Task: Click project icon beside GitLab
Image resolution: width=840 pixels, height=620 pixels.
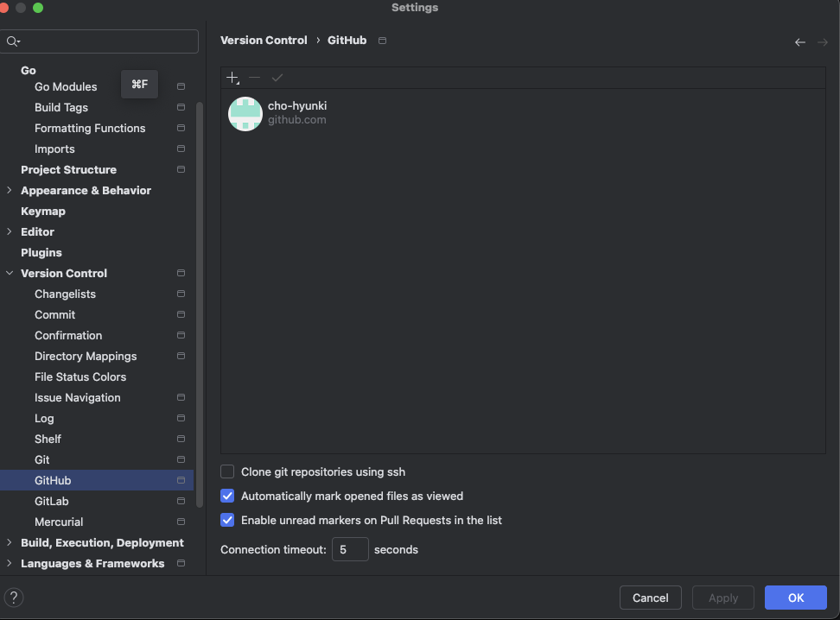Action: pos(181,501)
